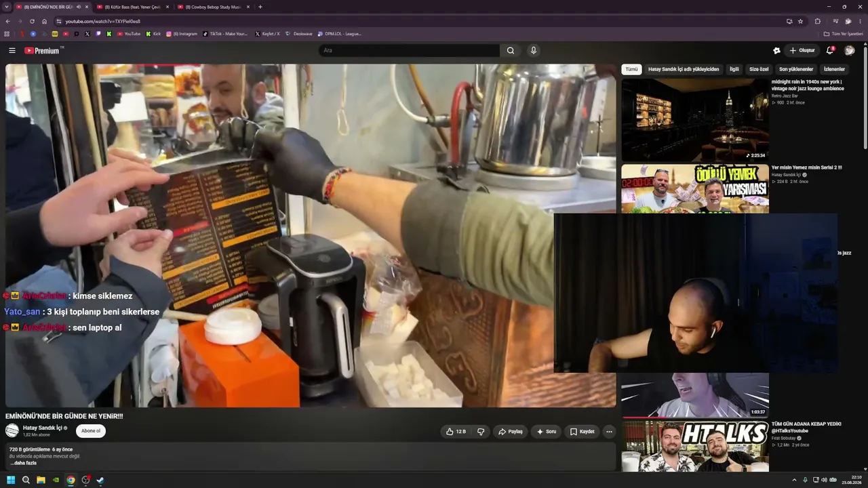Open the Chrome home page button

pyautogui.click(x=45, y=21)
